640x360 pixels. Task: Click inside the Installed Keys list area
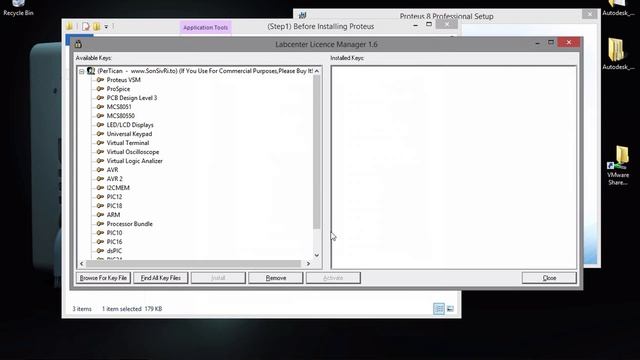click(453, 167)
